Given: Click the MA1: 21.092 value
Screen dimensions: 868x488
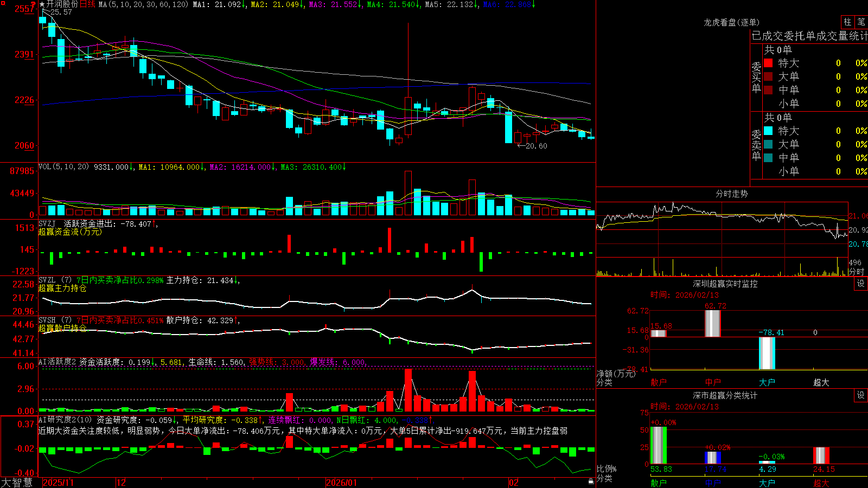Looking at the screenshot, I should (x=219, y=4).
